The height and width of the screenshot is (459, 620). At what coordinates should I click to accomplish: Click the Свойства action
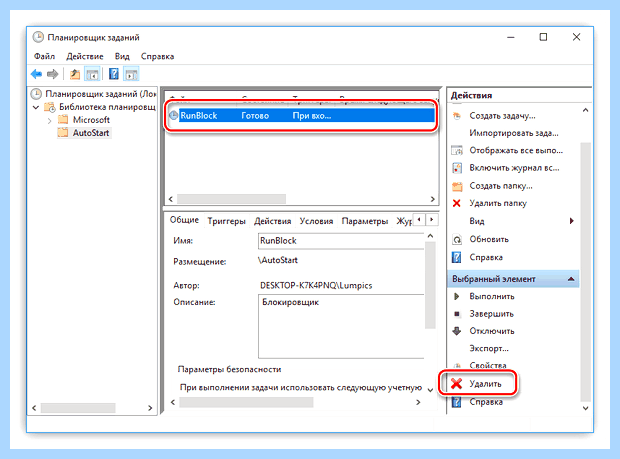pyautogui.click(x=488, y=366)
